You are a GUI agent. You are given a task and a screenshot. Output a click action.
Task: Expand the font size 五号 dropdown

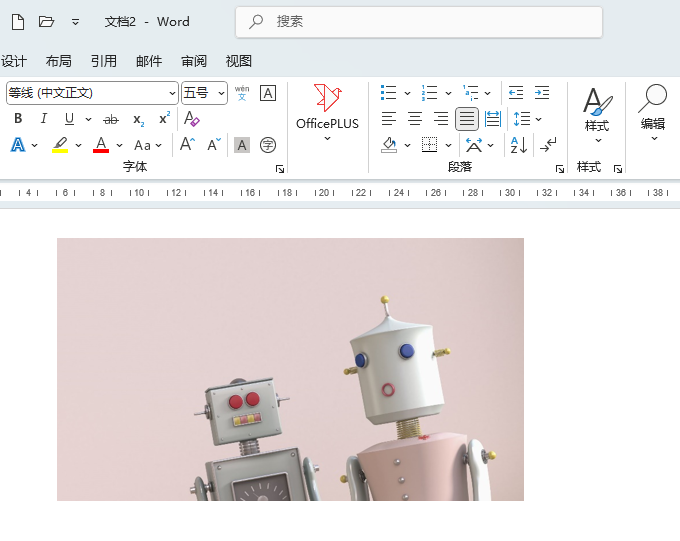point(221,93)
